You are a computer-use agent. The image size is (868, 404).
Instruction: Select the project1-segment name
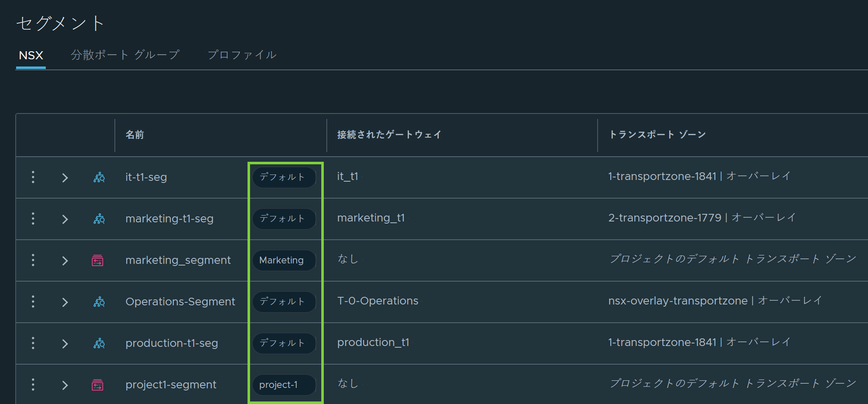[x=171, y=385]
